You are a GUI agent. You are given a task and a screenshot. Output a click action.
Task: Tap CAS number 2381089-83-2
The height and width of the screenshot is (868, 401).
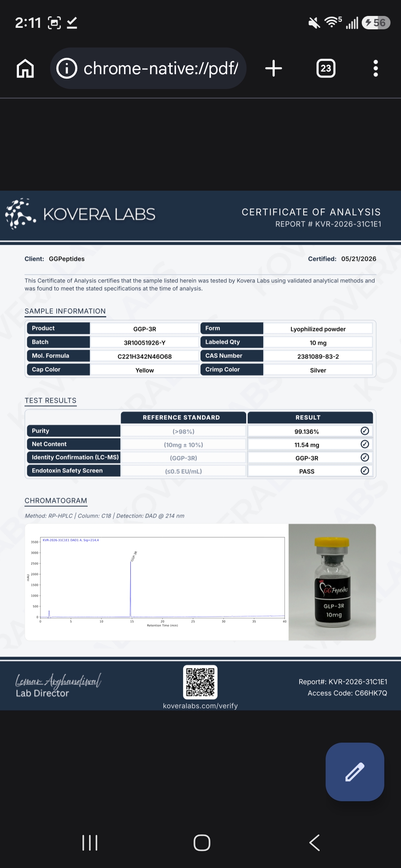click(x=318, y=356)
